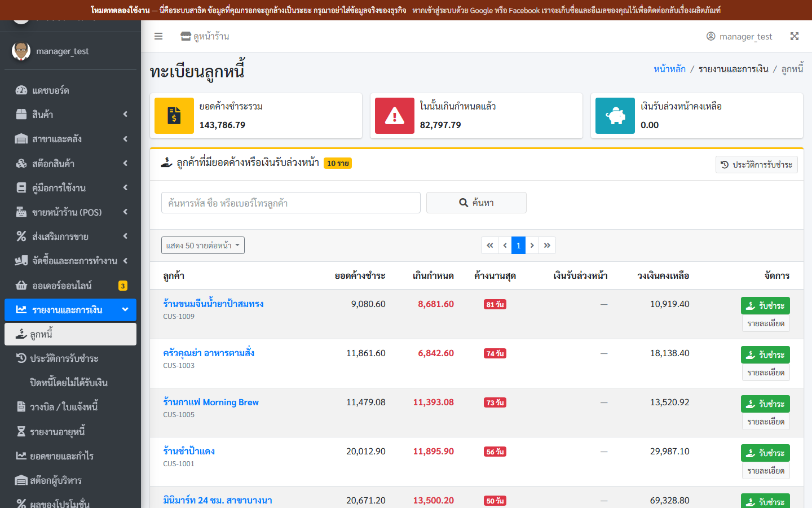Screen dimensions: 812x508
Task: Click manager_test avatar in sidebar
Action: (21, 51)
